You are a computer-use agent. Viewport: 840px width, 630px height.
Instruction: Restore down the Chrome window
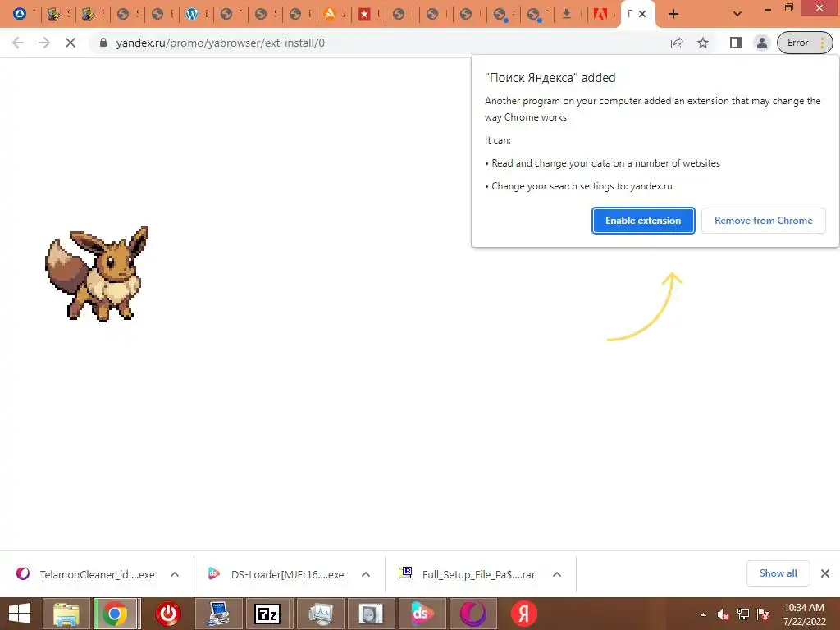789,8
